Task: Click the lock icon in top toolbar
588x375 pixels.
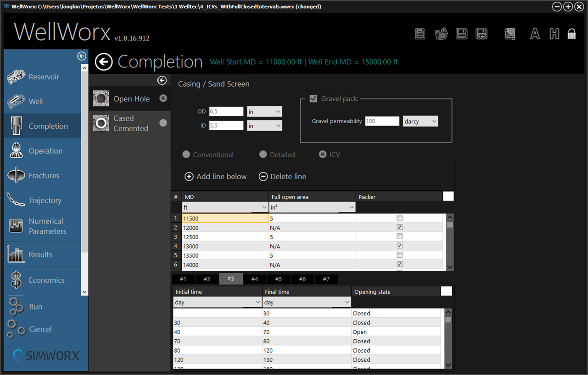Action: coord(571,34)
